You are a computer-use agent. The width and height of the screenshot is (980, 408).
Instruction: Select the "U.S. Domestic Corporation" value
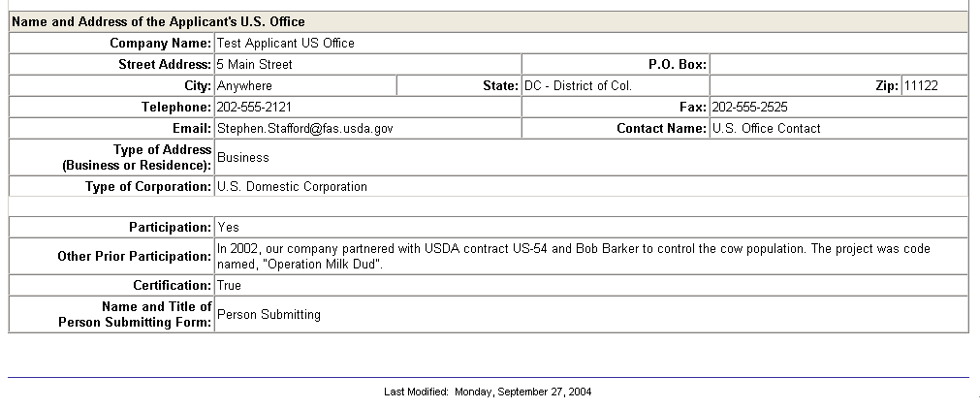(292, 187)
